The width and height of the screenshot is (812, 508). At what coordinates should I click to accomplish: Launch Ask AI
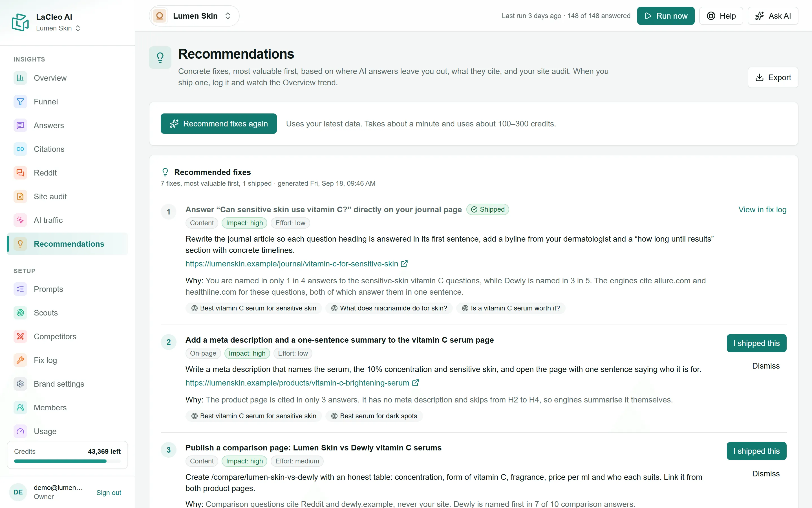[773, 16]
